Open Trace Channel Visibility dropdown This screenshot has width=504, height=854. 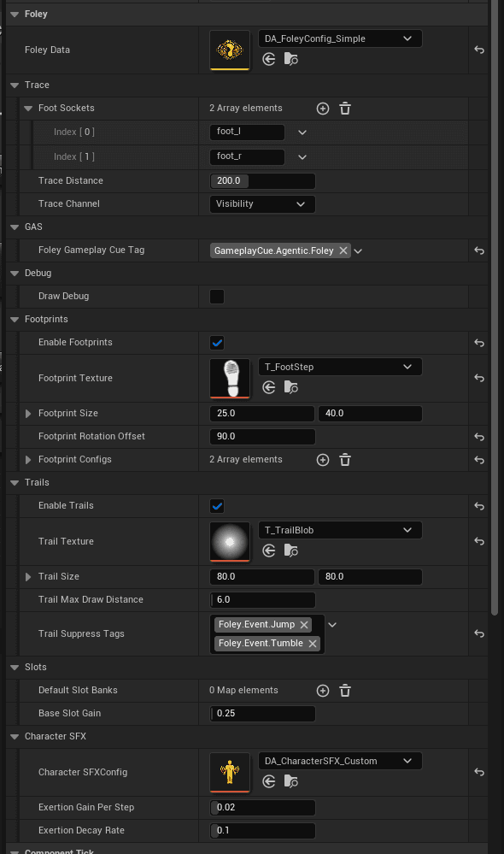coord(262,203)
